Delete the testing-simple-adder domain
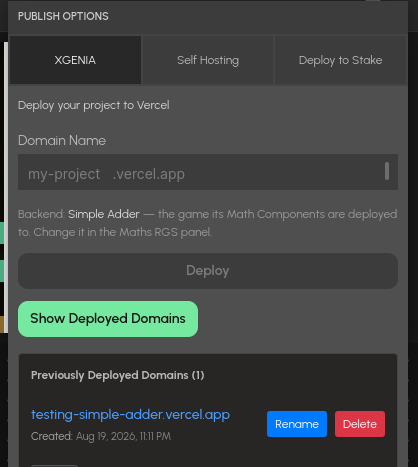This screenshot has width=418, height=467. [360, 424]
